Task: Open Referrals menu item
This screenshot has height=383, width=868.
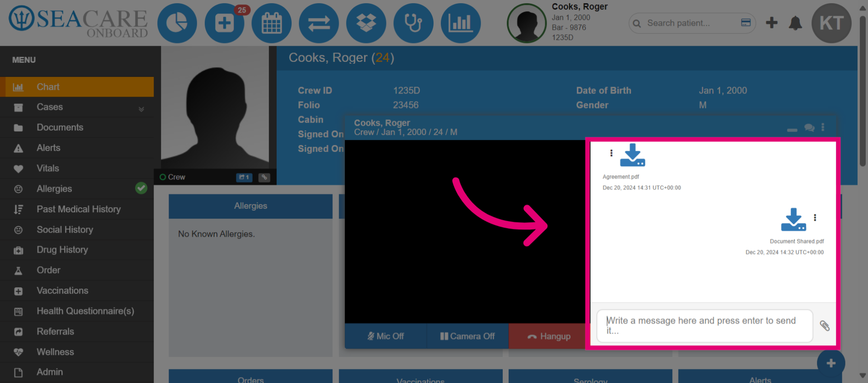Action: coord(77,332)
